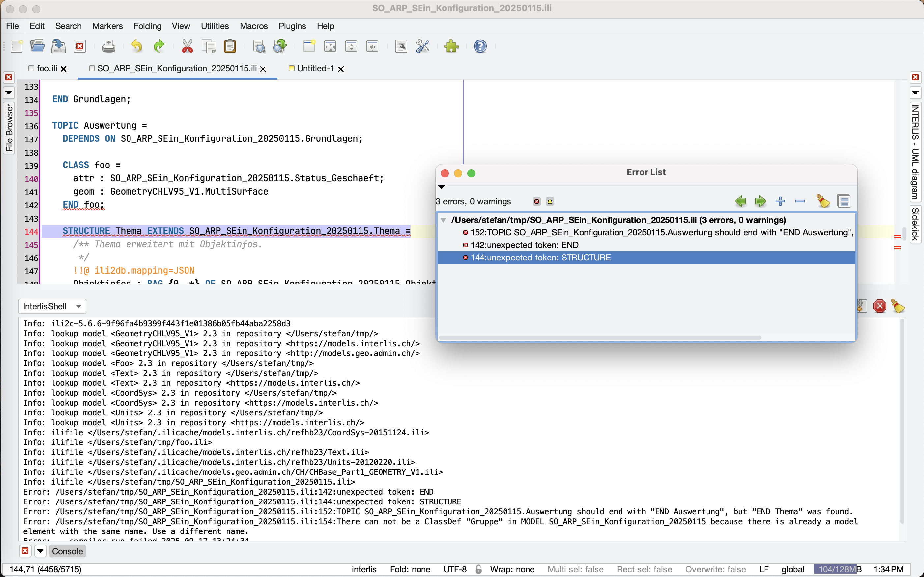The width and height of the screenshot is (924, 577).
Task: Click the Error List horizontal scrollbar
Action: click(x=600, y=337)
